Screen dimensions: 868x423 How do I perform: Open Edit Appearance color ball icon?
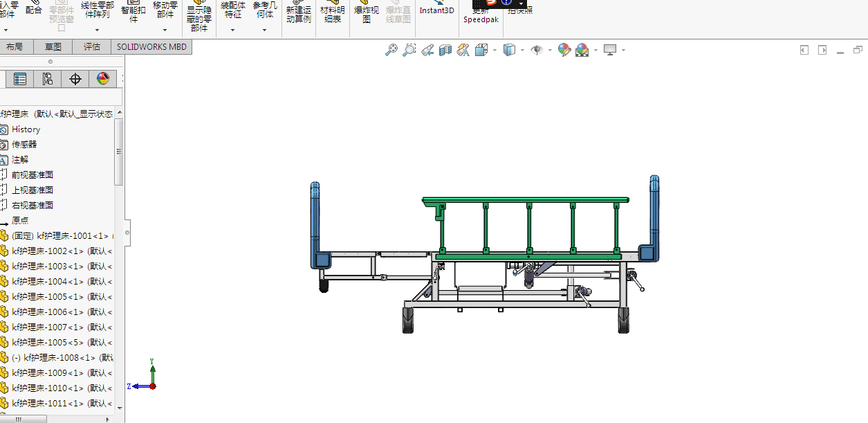[x=564, y=50]
